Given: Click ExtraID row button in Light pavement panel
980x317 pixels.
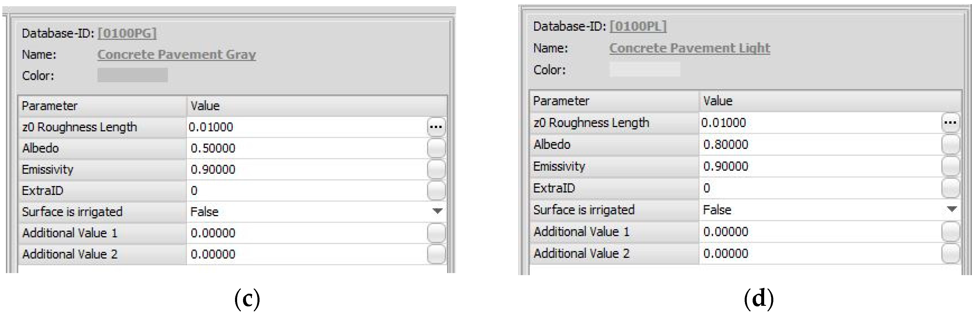Looking at the screenshot, I should click(x=950, y=188).
